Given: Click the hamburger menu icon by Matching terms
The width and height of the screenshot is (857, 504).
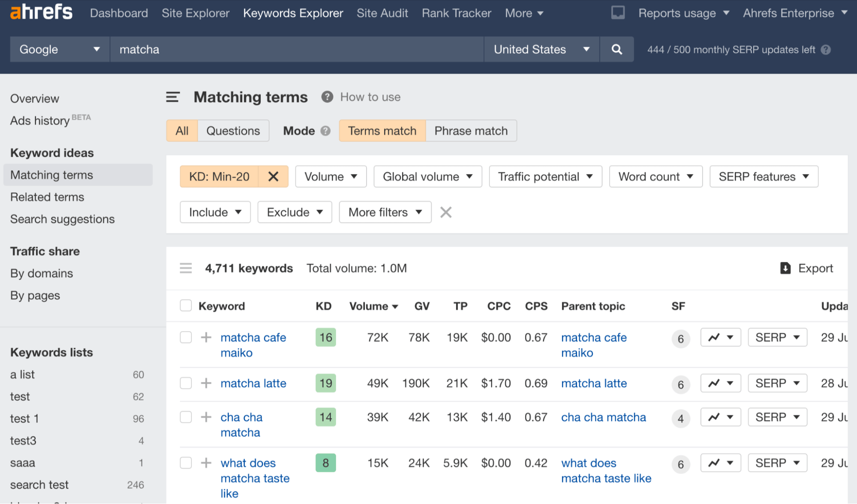Looking at the screenshot, I should [172, 96].
